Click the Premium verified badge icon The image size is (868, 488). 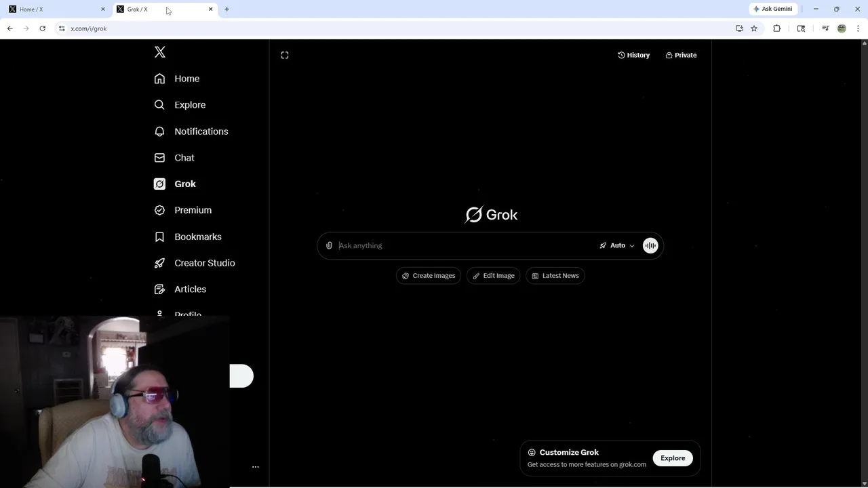(x=159, y=210)
